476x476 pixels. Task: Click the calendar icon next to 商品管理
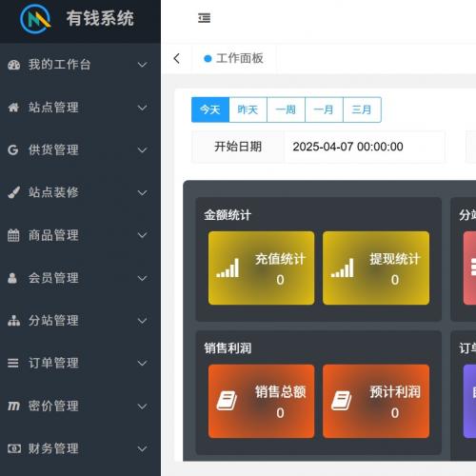(x=13, y=235)
